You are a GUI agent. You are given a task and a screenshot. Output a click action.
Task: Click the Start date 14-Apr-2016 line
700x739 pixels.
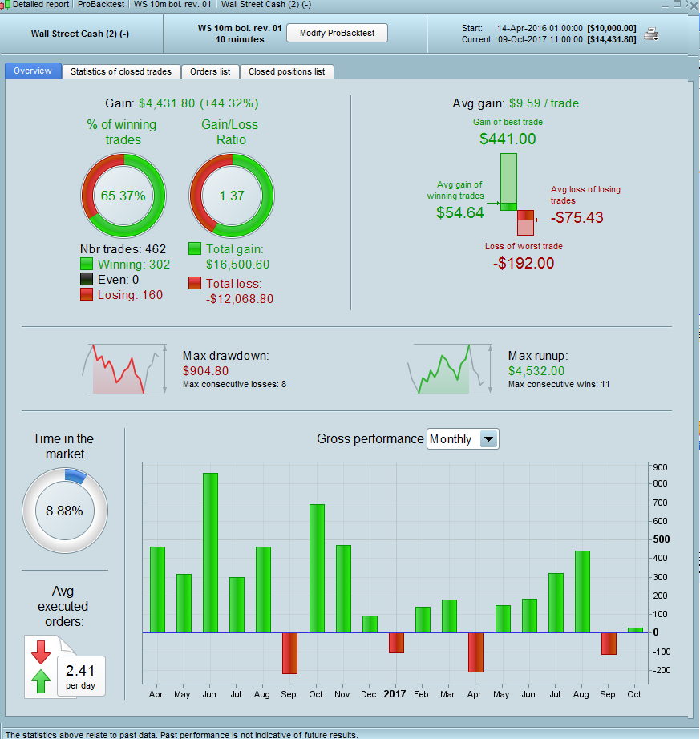click(549, 28)
